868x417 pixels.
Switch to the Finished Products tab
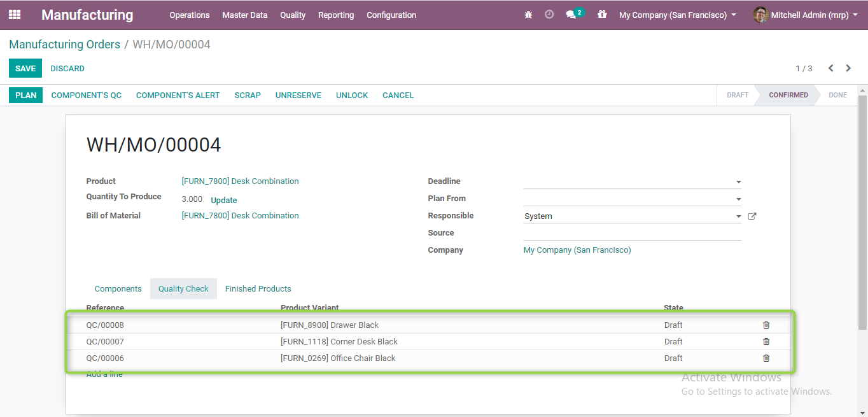point(258,288)
